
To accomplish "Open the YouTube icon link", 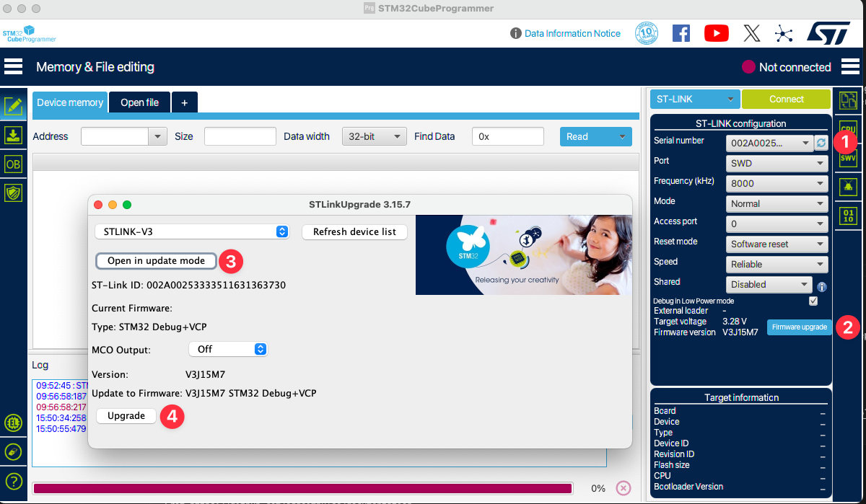I will pos(717,33).
